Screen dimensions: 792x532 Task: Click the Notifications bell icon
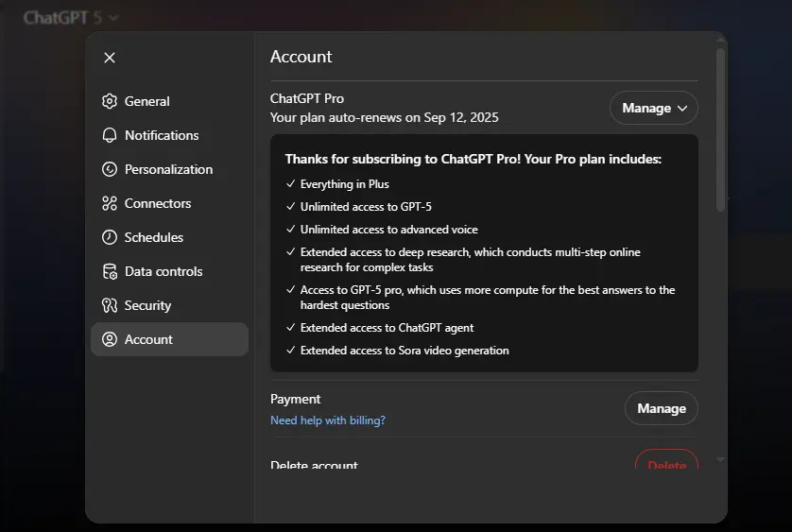click(110, 135)
